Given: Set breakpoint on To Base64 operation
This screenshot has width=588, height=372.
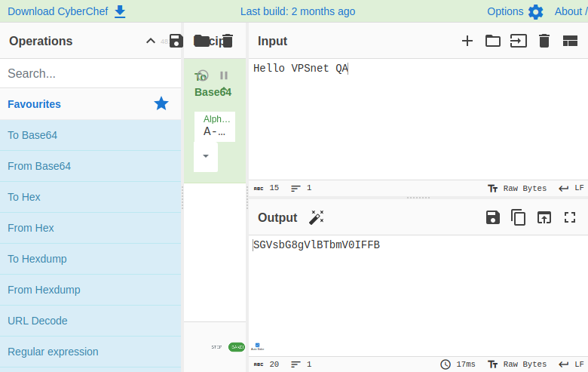Looking at the screenshot, I should 224,75.
